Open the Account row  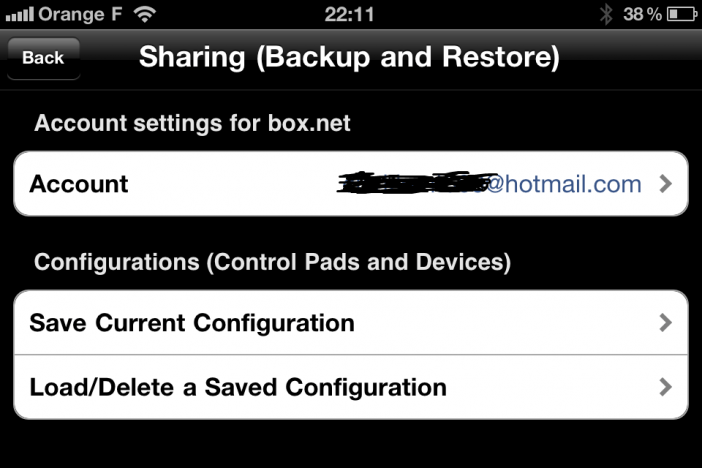(x=351, y=184)
